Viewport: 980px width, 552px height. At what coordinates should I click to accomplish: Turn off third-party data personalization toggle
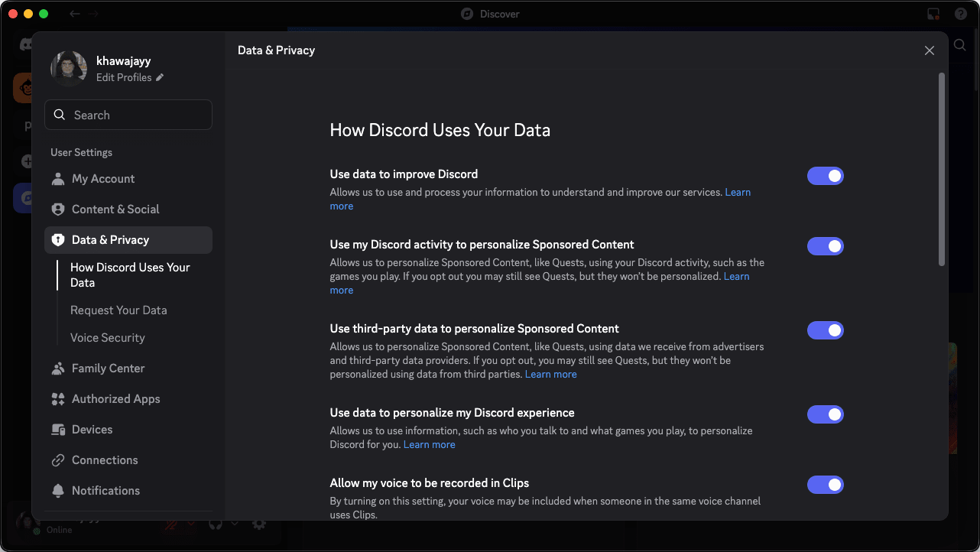click(x=826, y=330)
